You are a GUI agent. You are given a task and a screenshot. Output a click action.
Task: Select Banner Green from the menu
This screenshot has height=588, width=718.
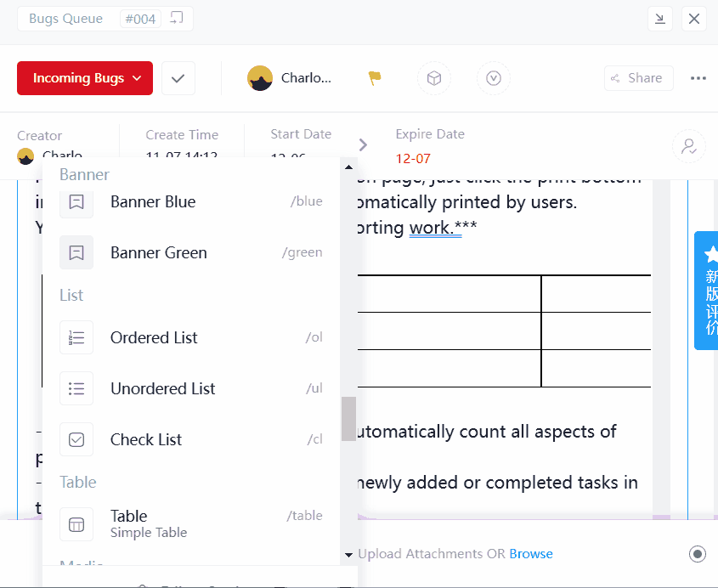[159, 252]
